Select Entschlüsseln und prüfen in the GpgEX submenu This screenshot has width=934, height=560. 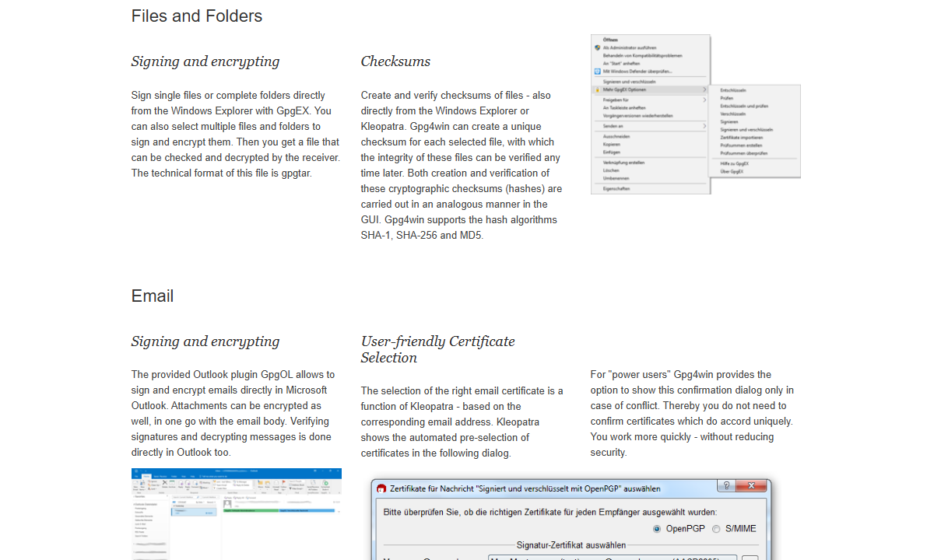[x=745, y=106]
